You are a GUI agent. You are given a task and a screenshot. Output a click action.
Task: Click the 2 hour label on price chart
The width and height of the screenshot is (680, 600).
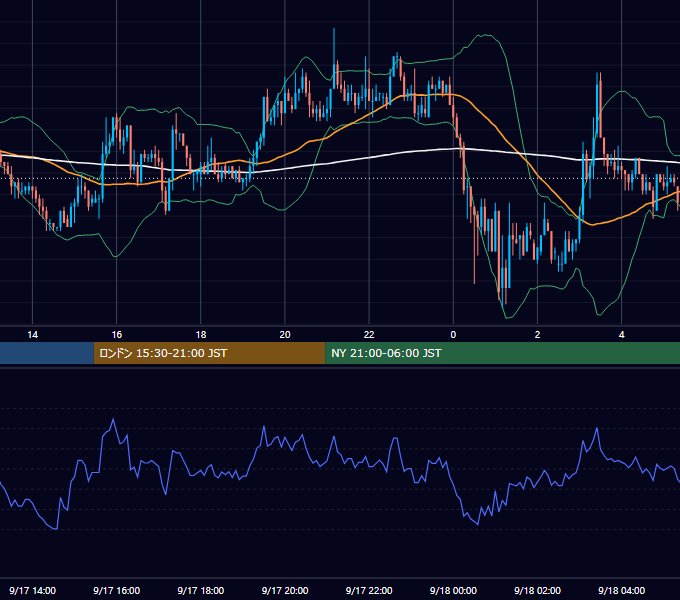[537, 335]
